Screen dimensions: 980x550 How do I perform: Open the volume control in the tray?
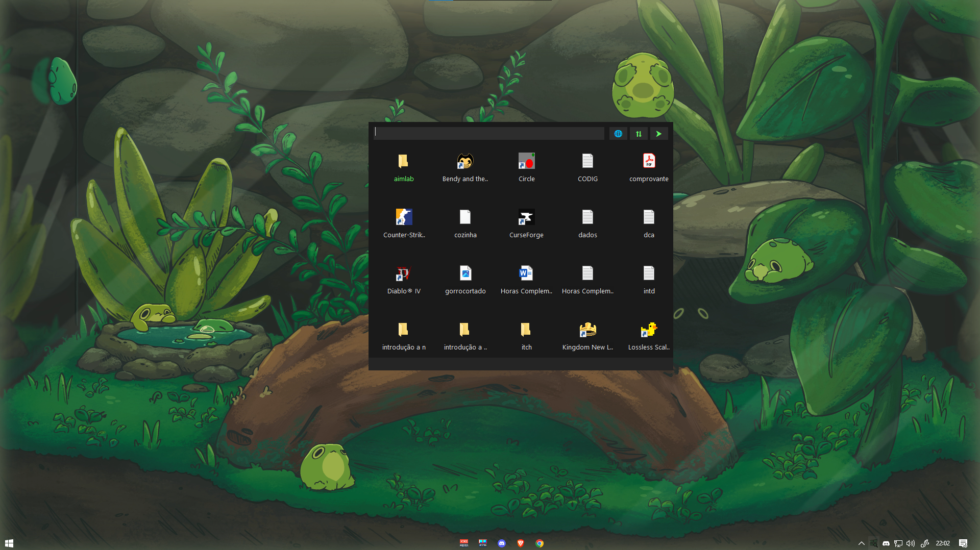coord(911,543)
